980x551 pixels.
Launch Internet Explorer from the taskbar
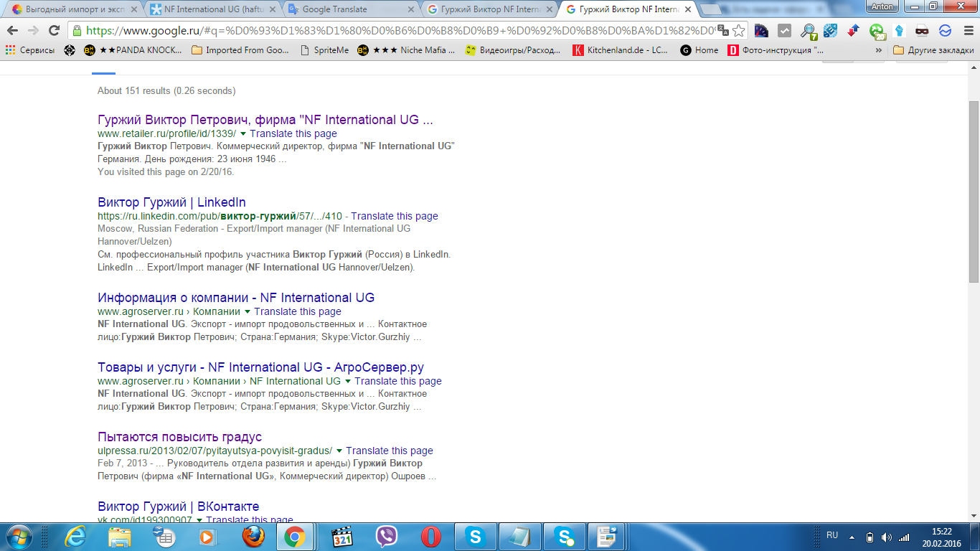click(75, 537)
